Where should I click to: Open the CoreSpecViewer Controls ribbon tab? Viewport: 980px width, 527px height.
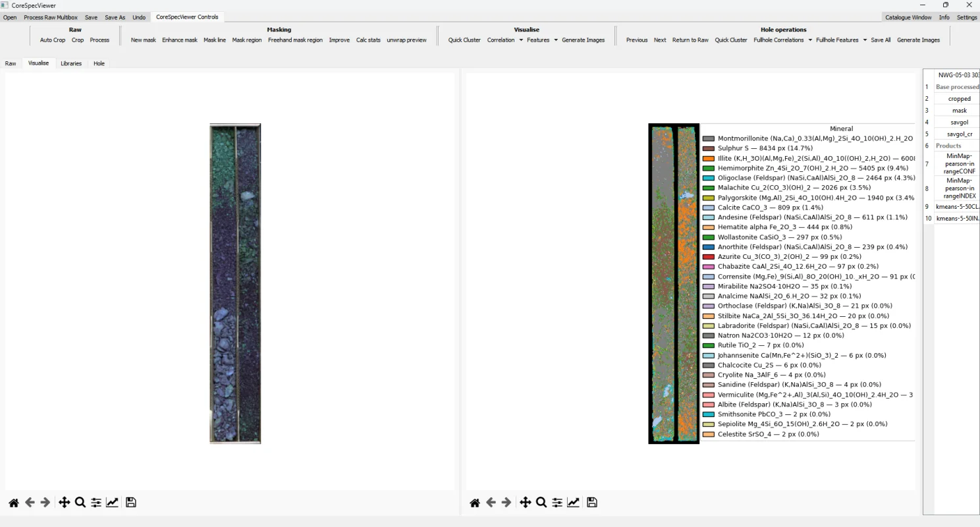188,17
